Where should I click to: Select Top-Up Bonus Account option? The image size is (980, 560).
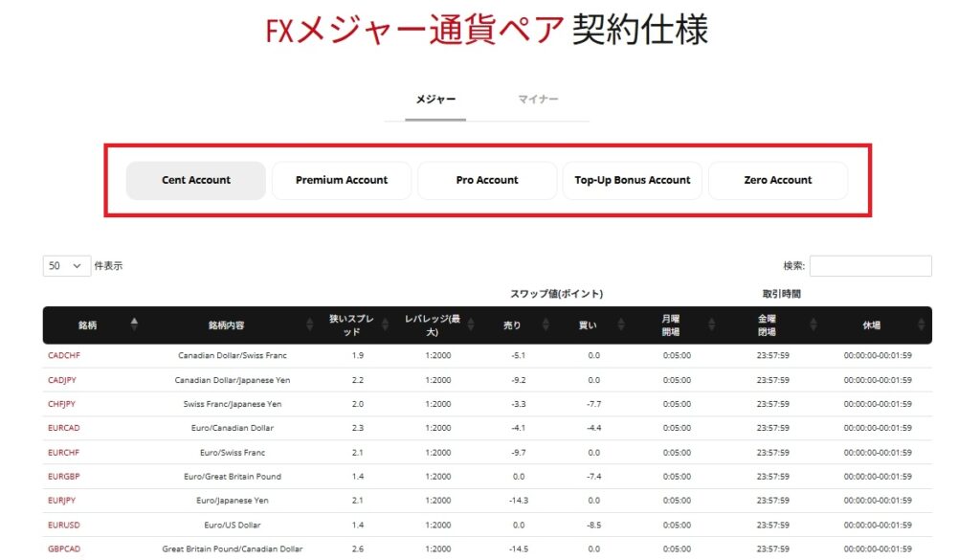pos(633,180)
